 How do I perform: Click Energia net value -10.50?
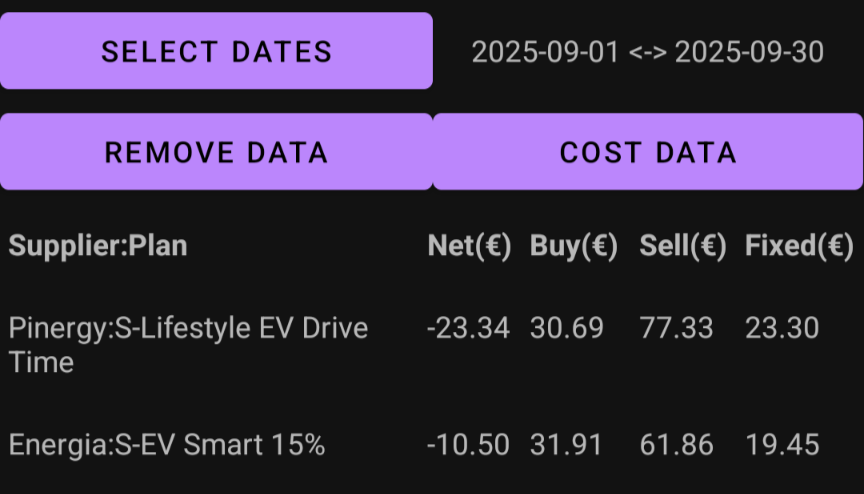point(468,444)
